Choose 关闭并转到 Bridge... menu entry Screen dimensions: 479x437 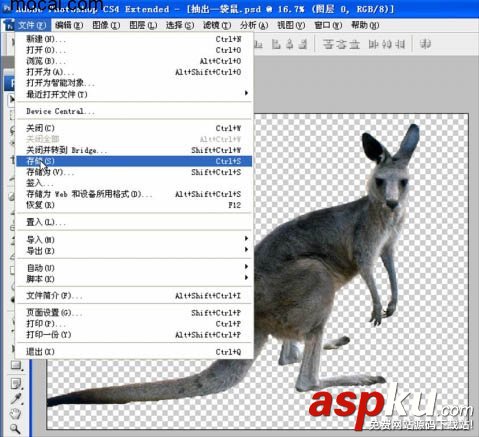(x=134, y=150)
